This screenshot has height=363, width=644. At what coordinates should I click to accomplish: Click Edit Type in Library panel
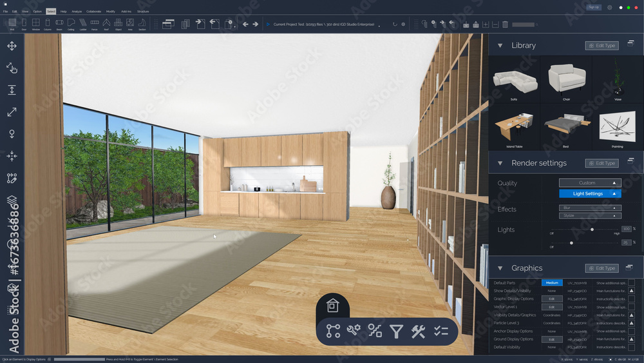click(x=601, y=46)
